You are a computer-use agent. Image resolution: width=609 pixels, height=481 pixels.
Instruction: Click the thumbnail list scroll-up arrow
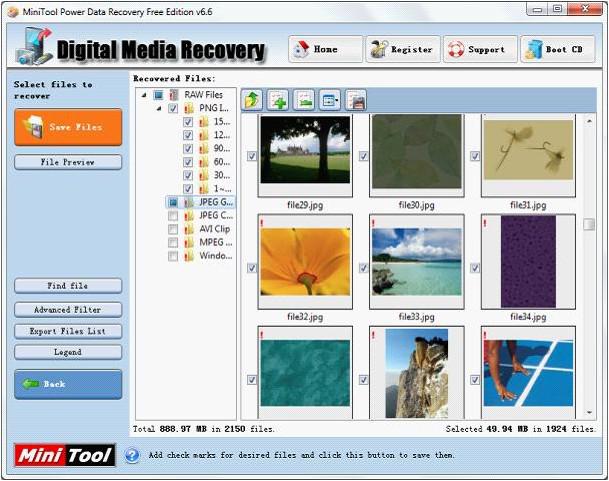tap(589, 121)
